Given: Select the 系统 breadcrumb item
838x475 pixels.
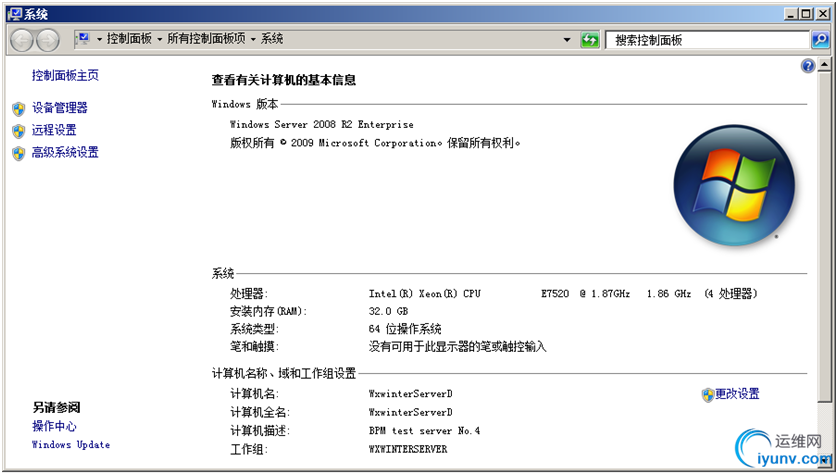Looking at the screenshot, I should click(x=271, y=38).
